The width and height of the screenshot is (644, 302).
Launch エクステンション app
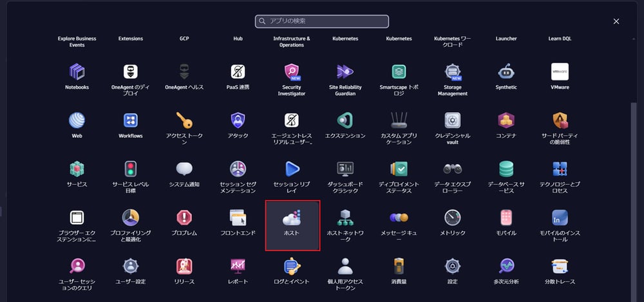pyautogui.click(x=345, y=127)
